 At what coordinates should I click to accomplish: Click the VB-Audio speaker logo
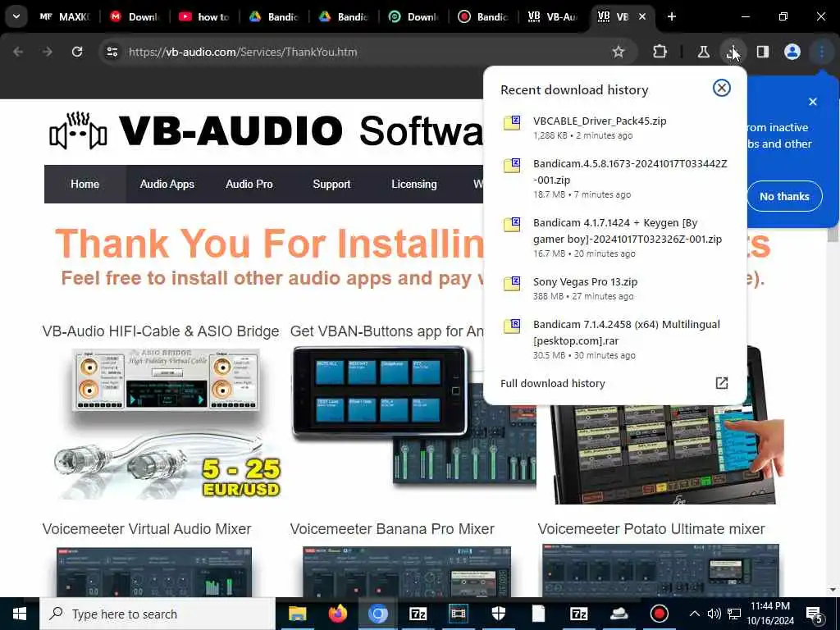tap(78, 130)
